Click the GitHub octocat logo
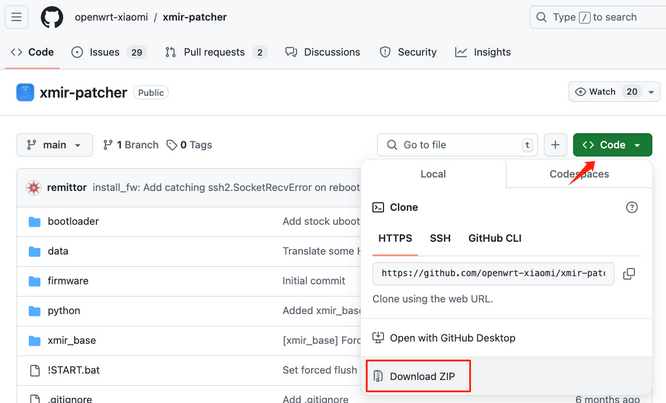Image resolution: width=666 pixels, height=403 pixels. (52, 17)
